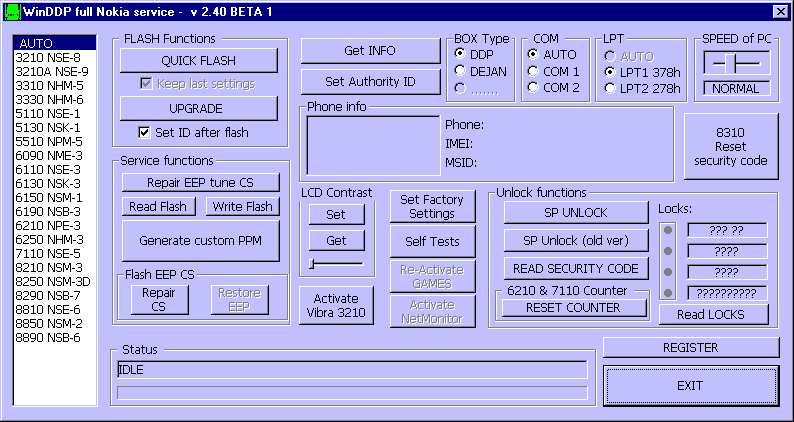Click SP Unlock (old ver) button

(576, 241)
